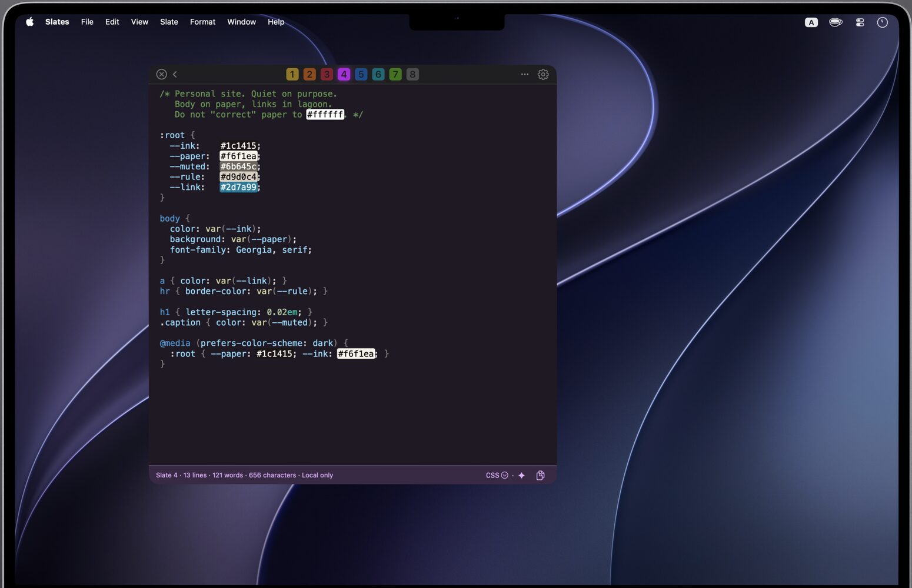Click 'Slate 4' label in status bar
Screen dimensions: 912x588
point(167,475)
